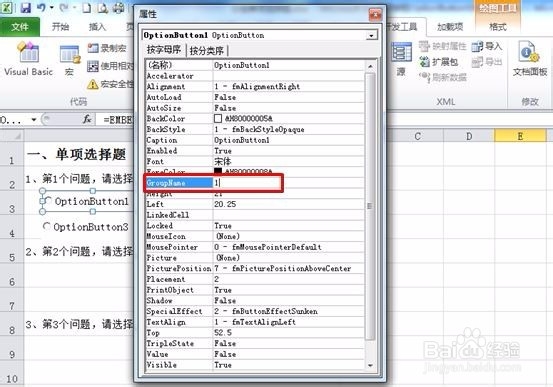The image size is (553, 387).
Task: Open the Home (开始) ribbon tab
Action: click(x=60, y=27)
